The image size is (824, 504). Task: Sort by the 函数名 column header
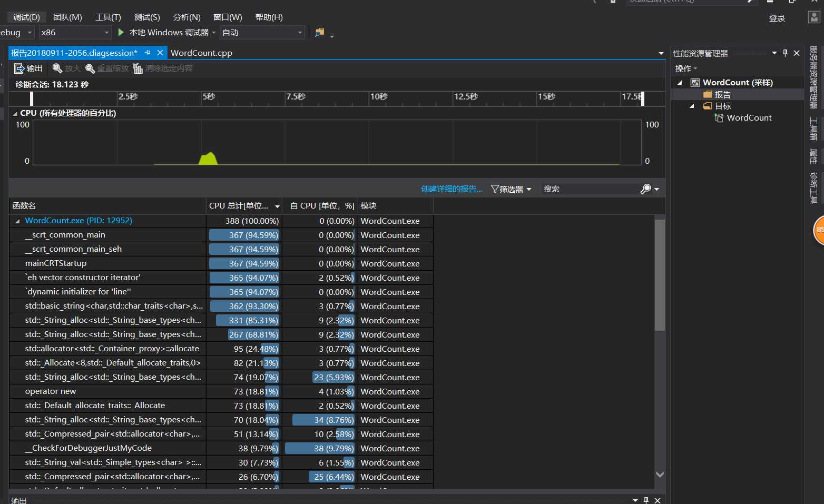107,206
